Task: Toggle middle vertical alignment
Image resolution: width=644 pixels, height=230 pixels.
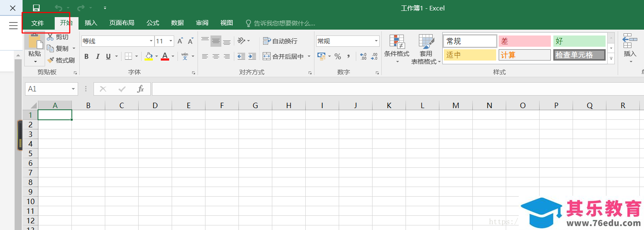Action: coord(216,41)
